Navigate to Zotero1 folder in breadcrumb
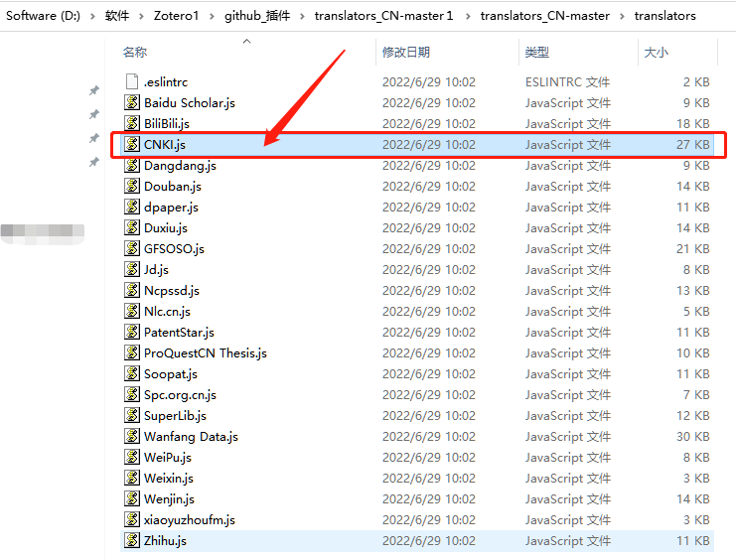This screenshot has height=560, width=736. [176, 16]
